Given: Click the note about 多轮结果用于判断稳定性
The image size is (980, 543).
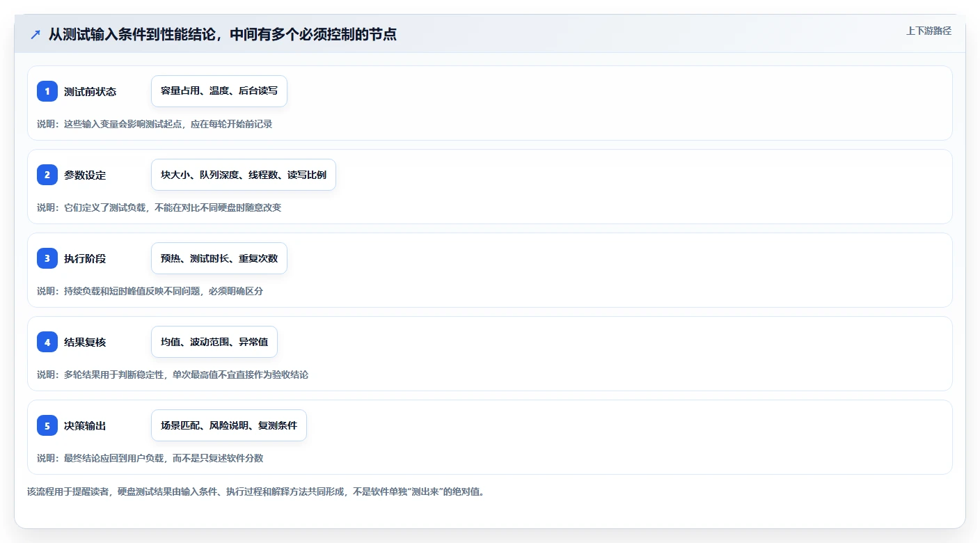Looking at the screenshot, I should pyautogui.click(x=173, y=375).
